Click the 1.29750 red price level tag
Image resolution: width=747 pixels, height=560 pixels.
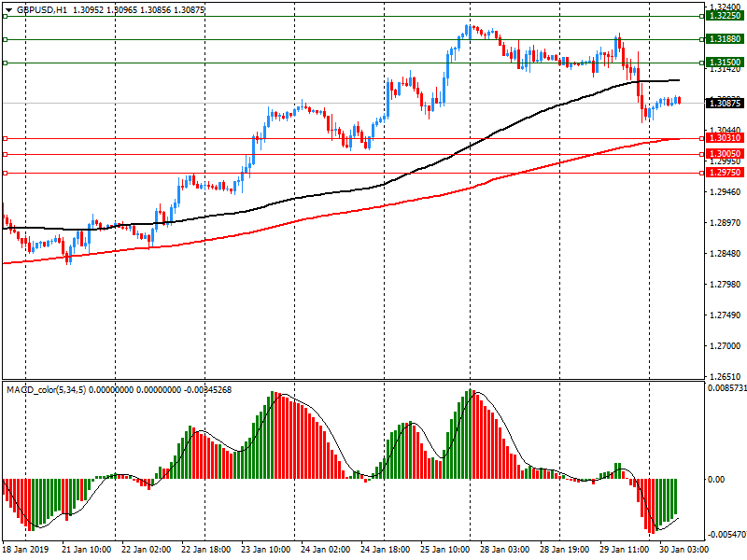725,173
